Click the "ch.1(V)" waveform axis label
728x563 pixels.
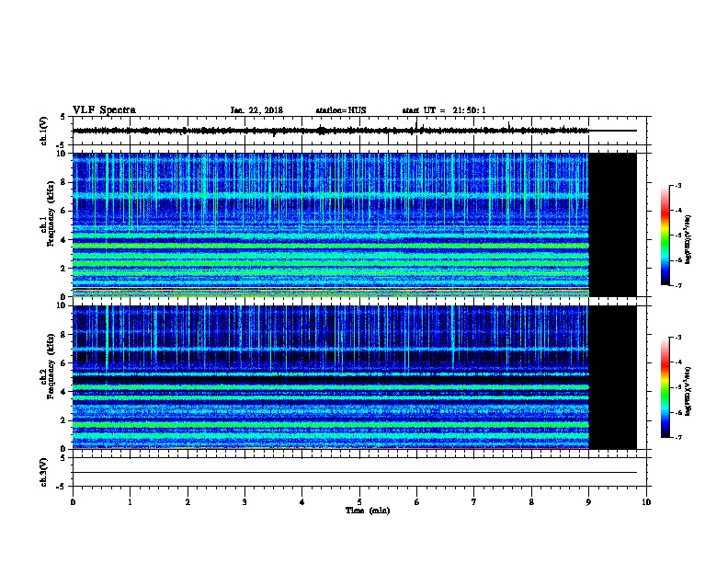click(x=43, y=131)
